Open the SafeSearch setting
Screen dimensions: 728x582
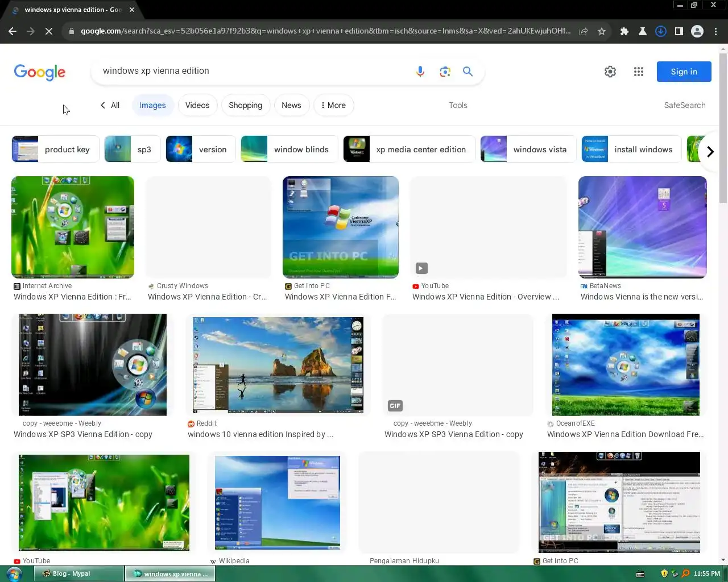tap(685, 105)
